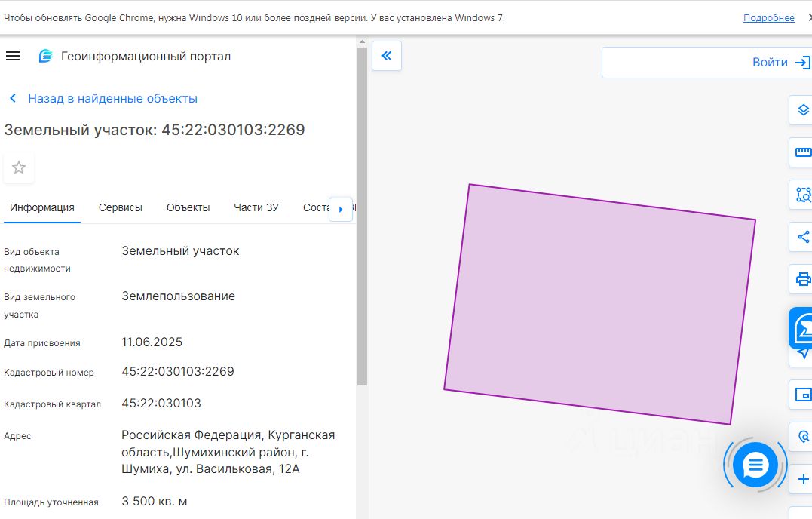Screen dimensions: 812x519
Task: Select the purple land plot polygon
Action: pyautogui.click(x=599, y=304)
